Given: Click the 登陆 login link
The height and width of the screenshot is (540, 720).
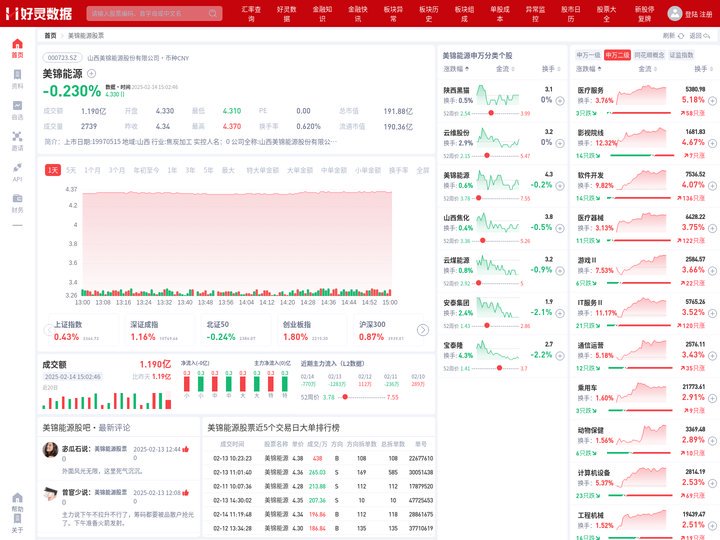Looking at the screenshot, I should [x=691, y=14].
